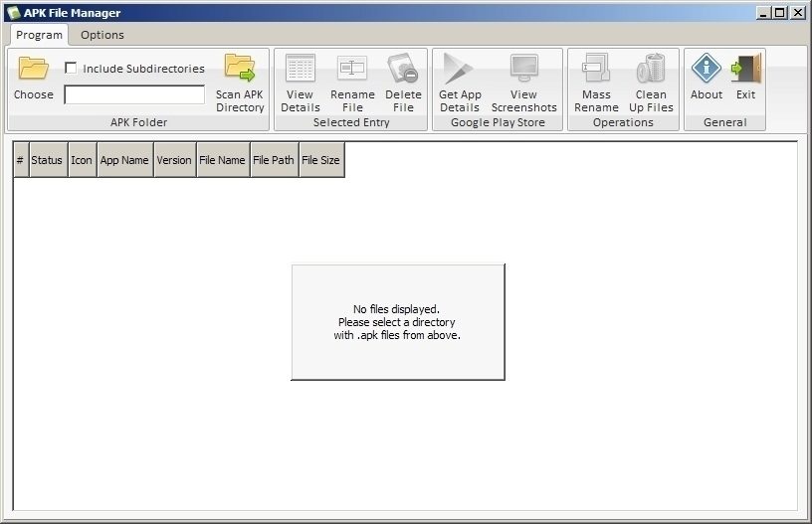Viewport: 812px width, 524px height.
Task: Open the About info icon
Action: [x=707, y=68]
